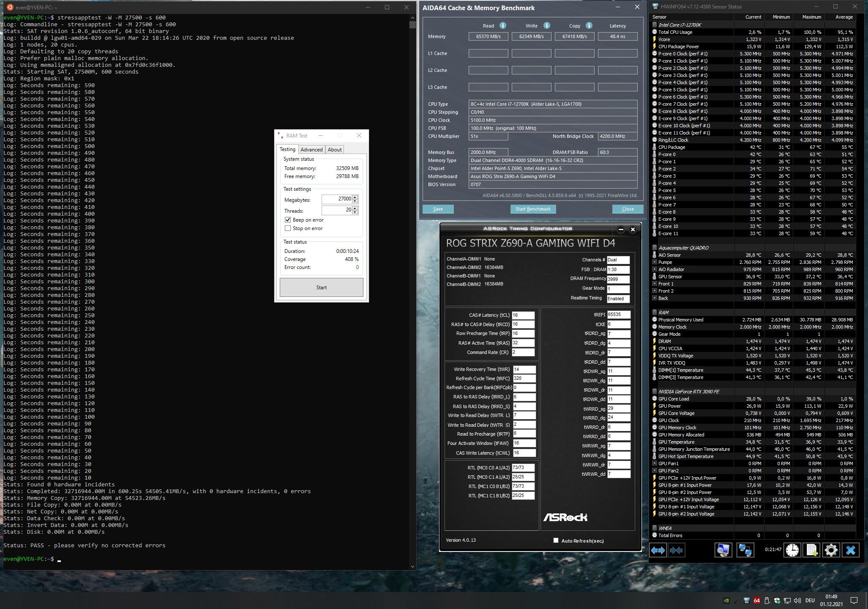Start logging with sheet plus icon
Viewport: 868px width, 609px height.
coord(811,550)
